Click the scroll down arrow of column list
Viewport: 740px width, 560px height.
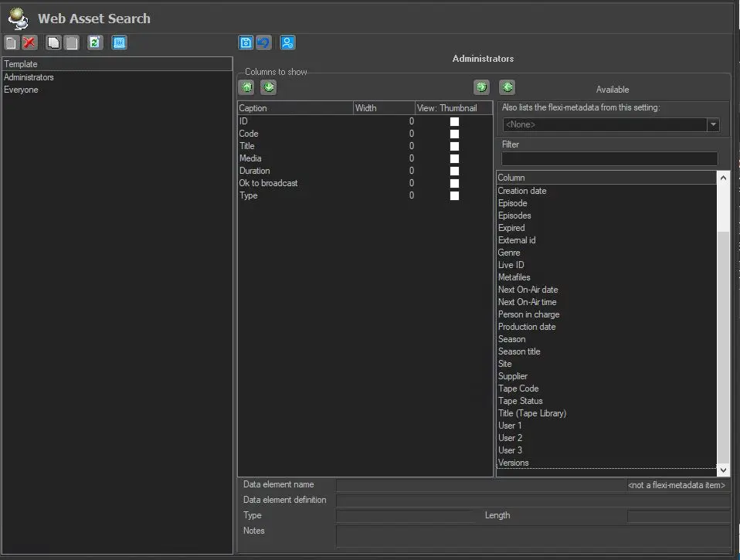point(723,470)
